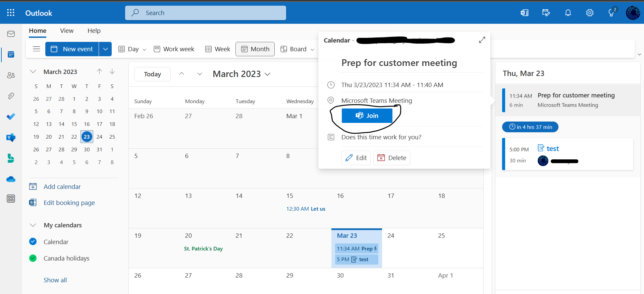Open the app launcher waffle icon
Screen dimensions: 644x294
pyautogui.click(x=11, y=13)
